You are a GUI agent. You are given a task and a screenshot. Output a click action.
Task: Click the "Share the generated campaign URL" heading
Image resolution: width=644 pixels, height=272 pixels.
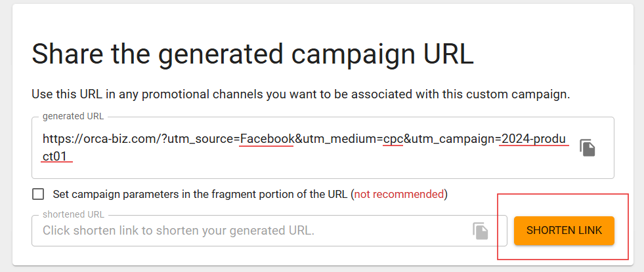252,54
